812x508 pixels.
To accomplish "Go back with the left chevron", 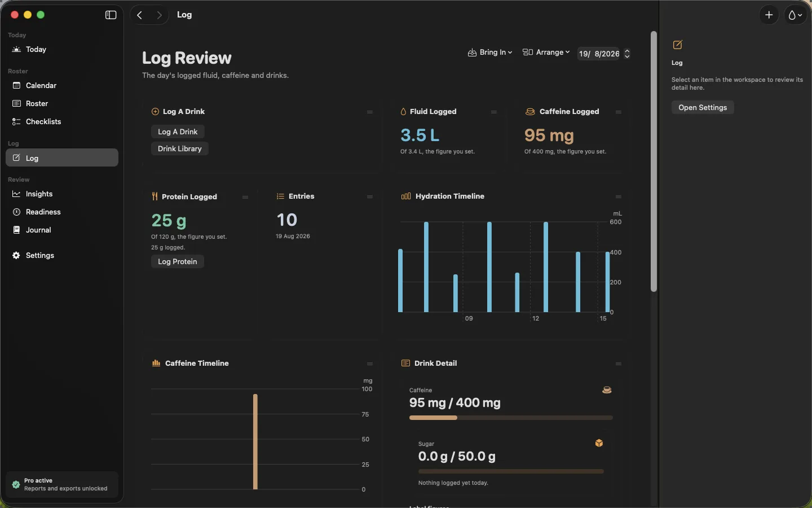I will pos(140,15).
